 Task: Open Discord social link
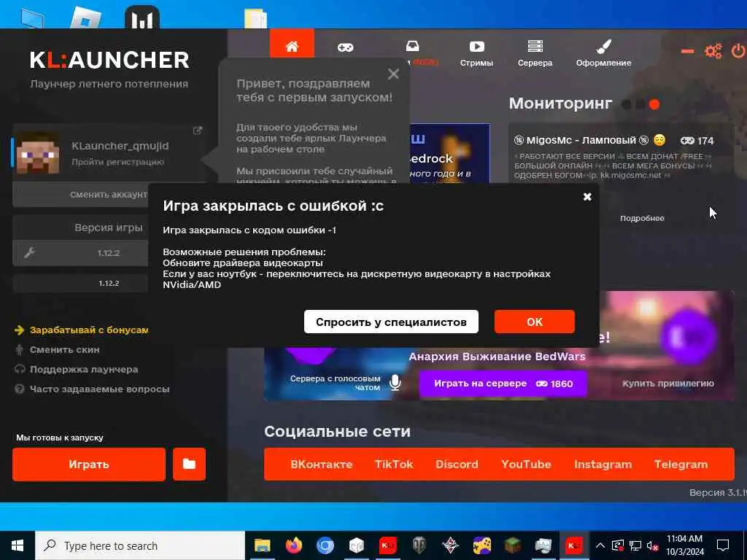click(x=457, y=464)
